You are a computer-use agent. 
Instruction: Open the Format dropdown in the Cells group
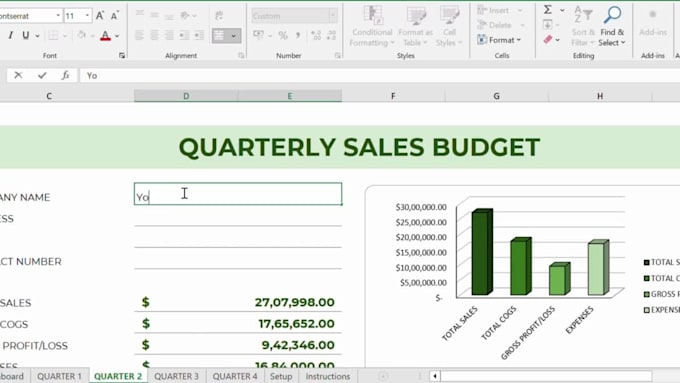[499, 40]
